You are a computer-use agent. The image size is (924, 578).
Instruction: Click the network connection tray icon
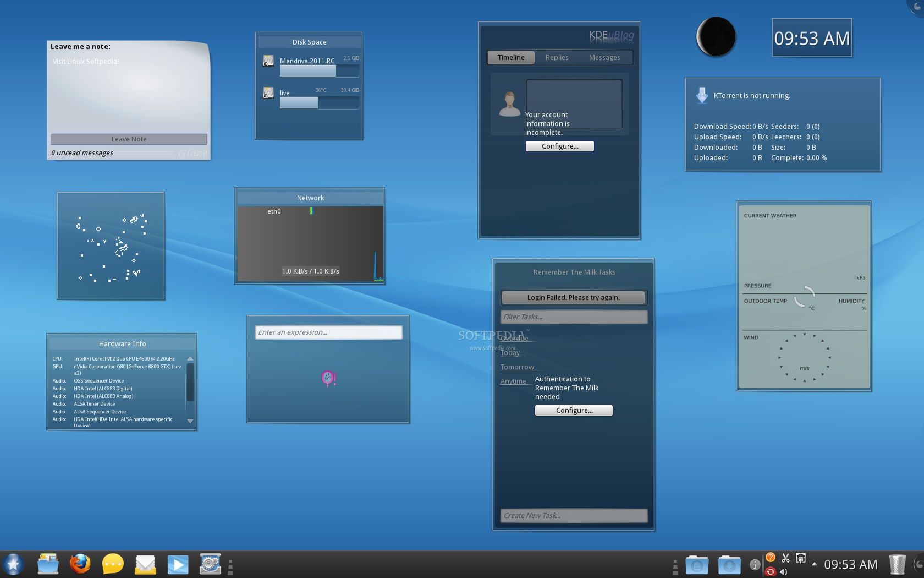point(801,558)
